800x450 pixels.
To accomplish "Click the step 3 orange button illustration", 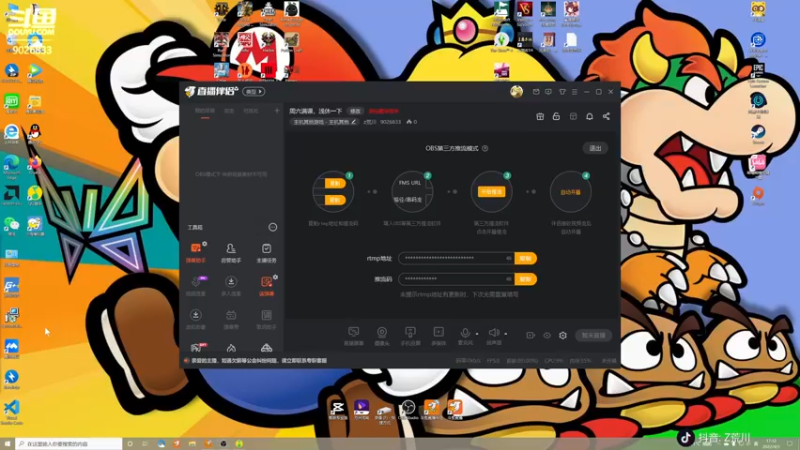I will point(491,192).
